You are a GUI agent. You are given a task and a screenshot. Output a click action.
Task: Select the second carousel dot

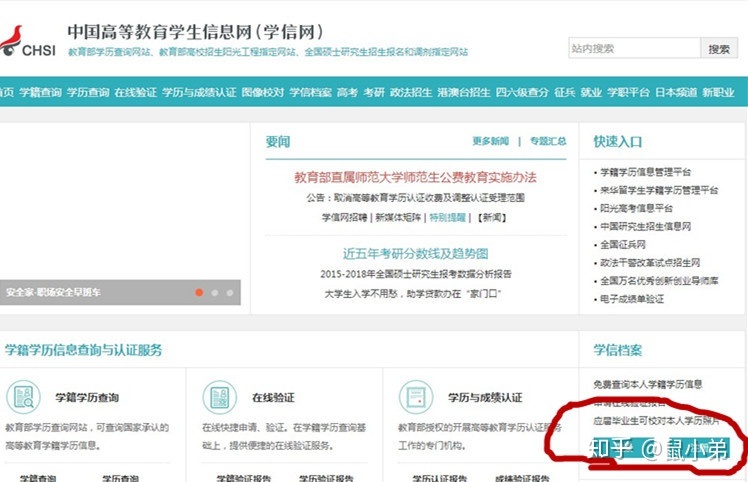tap(215, 293)
